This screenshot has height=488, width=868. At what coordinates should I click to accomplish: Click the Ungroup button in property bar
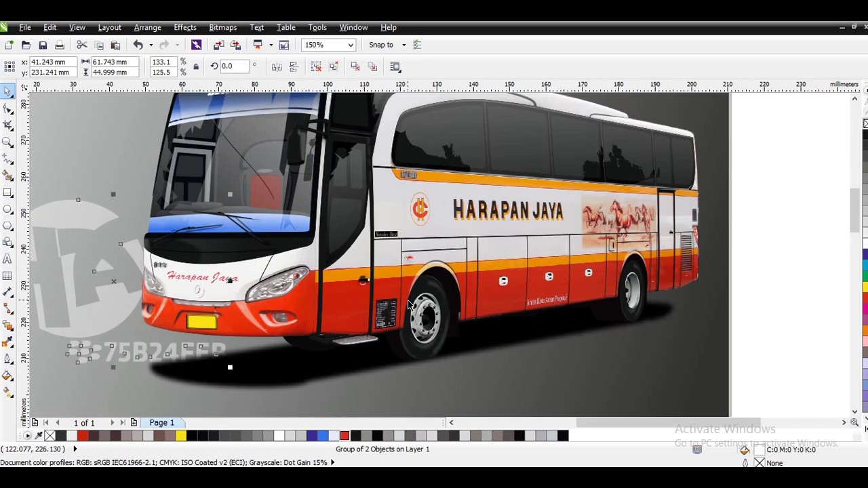(x=316, y=66)
